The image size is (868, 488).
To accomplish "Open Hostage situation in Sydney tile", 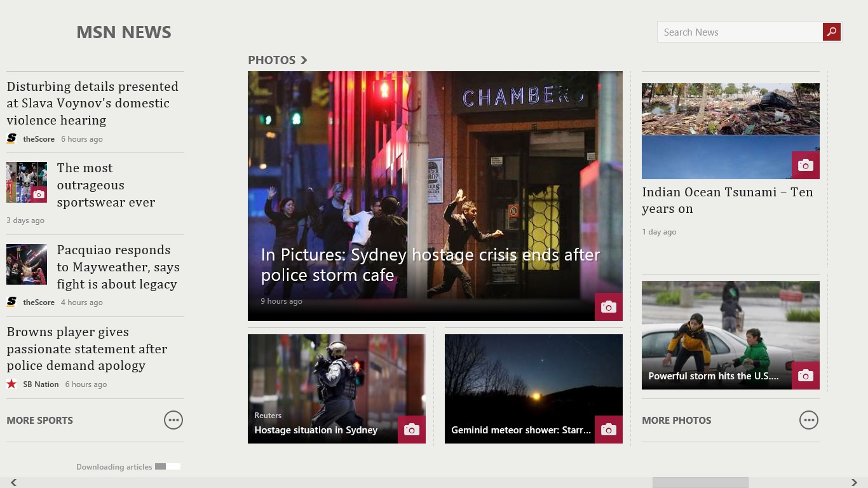I will 337,389.
